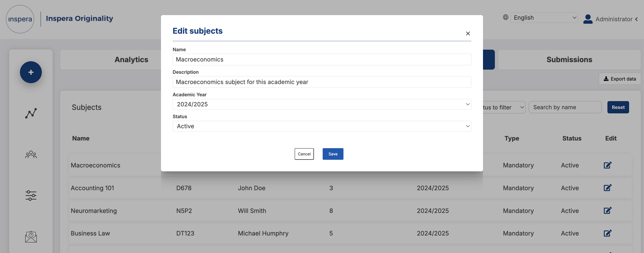Open the users group icon in sidebar
Image resolution: width=644 pixels, height=253 pixels.
[31, 155]
